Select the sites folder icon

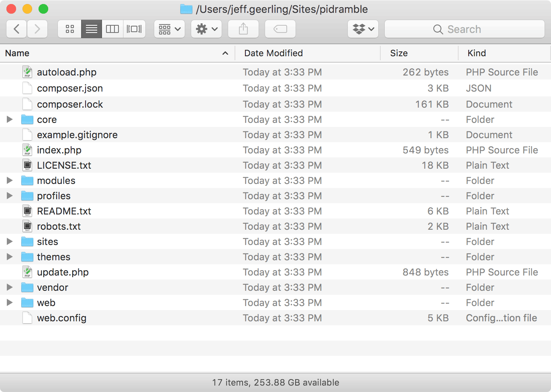point(27,241)
